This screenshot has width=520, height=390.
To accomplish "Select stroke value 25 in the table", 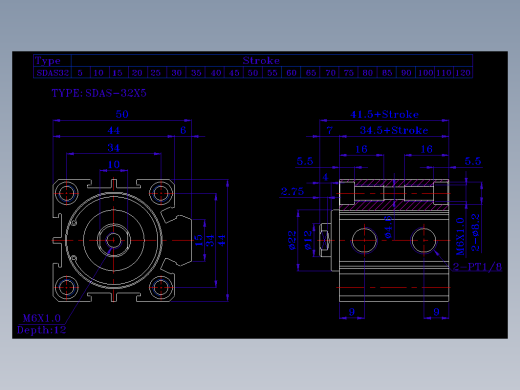I will point(156,73).
